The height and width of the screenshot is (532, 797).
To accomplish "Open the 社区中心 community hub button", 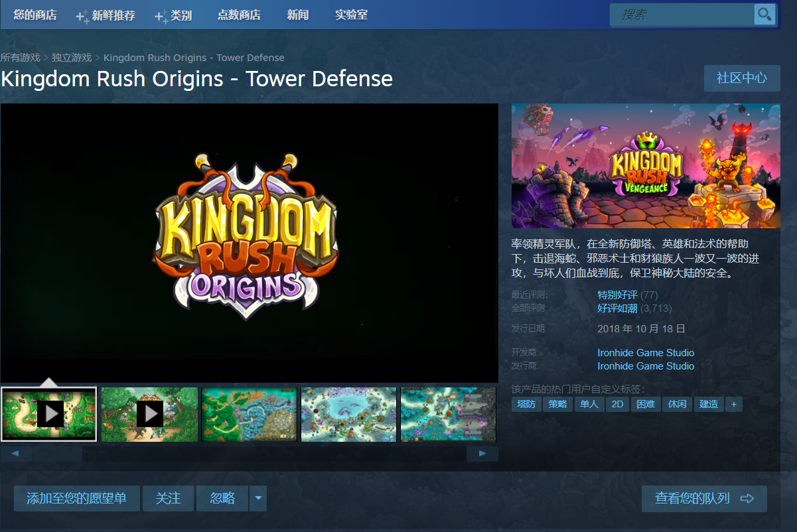I will pyautogui.click(x=742, y=78).
